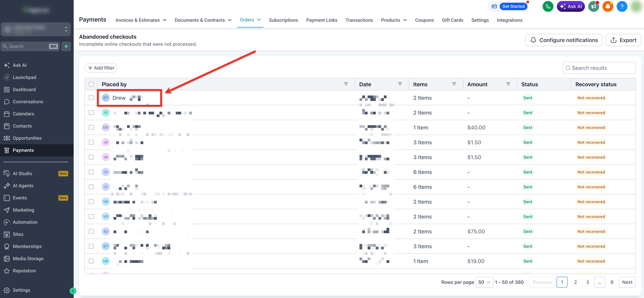Viewport: 644px width, 298px height.
Task: Expand the Products dropdown
Action: [x=394, y=20]
